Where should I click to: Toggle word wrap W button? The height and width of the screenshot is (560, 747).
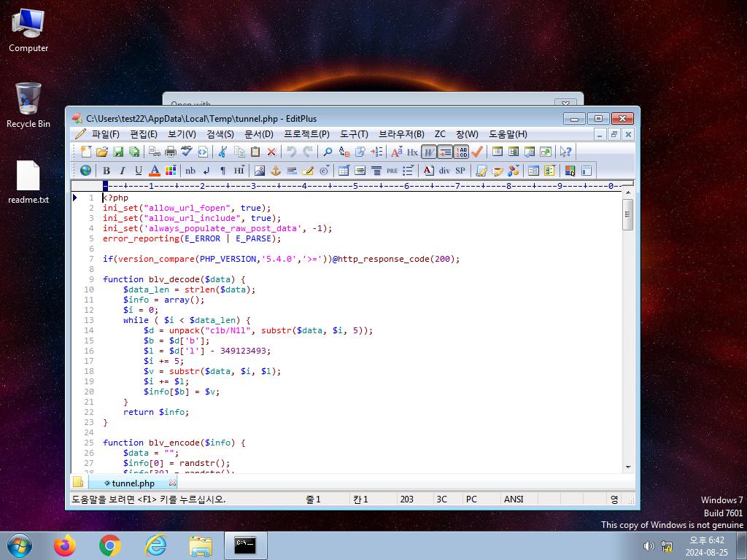(429, 152)
